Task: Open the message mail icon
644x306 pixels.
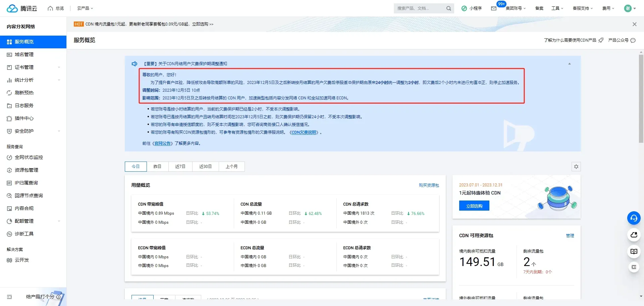Action: point(494,8)
